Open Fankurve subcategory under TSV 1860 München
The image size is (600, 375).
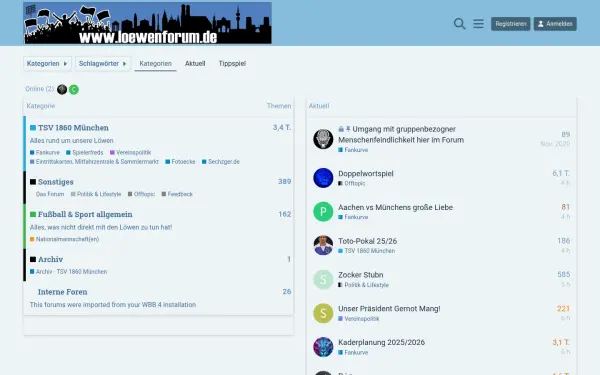[x=45, y=152]
